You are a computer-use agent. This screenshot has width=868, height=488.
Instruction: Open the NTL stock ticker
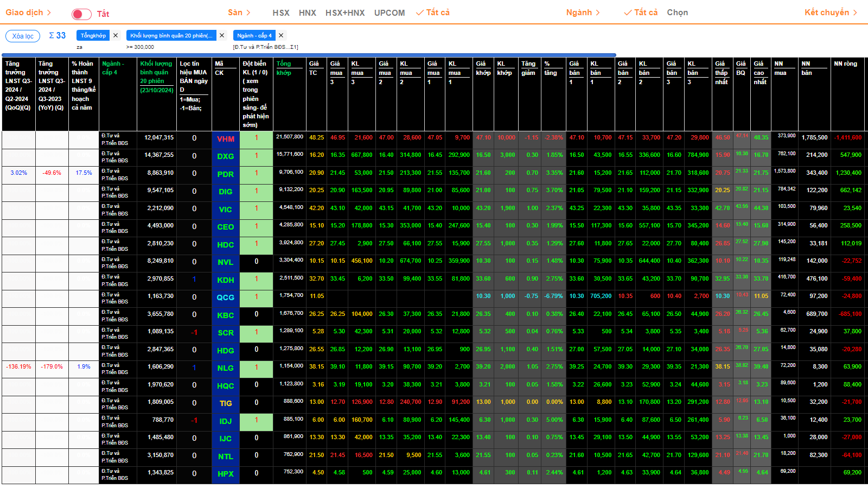pos(226,457)
